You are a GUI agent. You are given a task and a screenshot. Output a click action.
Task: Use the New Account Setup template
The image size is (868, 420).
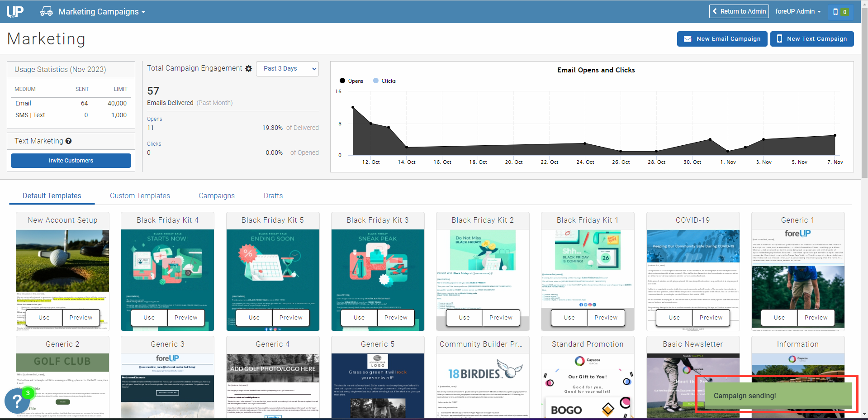[44, 318]
